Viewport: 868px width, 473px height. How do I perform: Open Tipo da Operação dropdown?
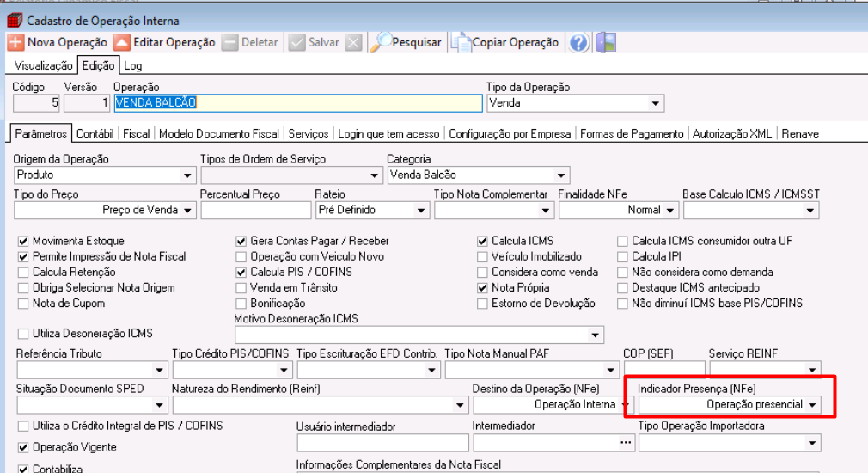click(655, 103)
